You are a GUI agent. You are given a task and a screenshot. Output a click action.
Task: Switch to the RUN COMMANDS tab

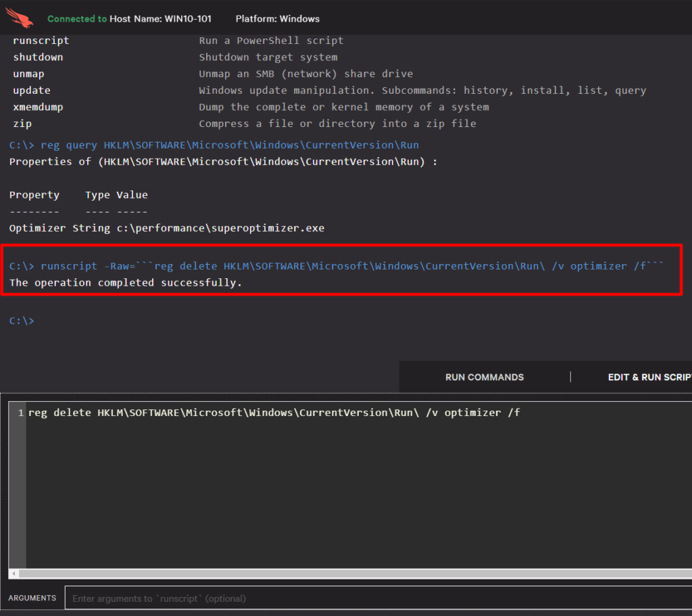click(x=484, y=378)
